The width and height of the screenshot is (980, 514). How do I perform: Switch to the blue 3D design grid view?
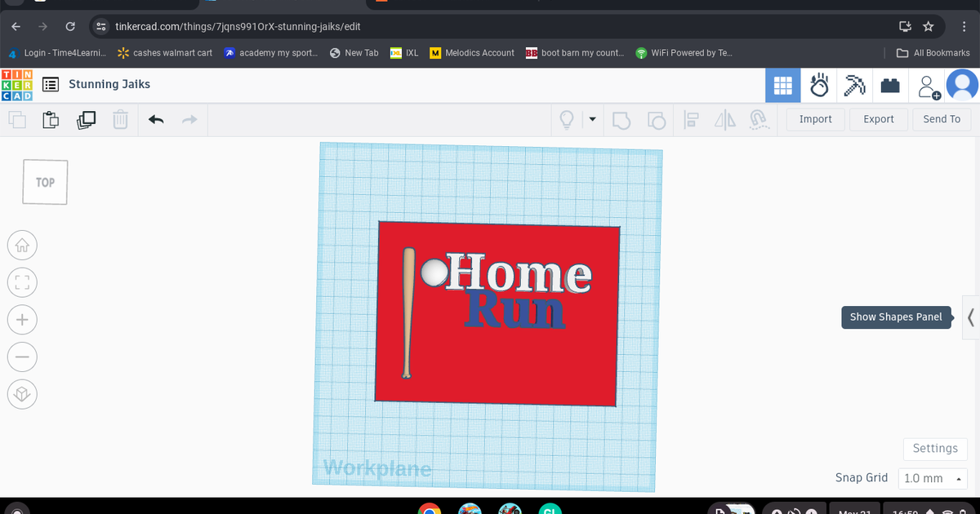coord(782,85)
